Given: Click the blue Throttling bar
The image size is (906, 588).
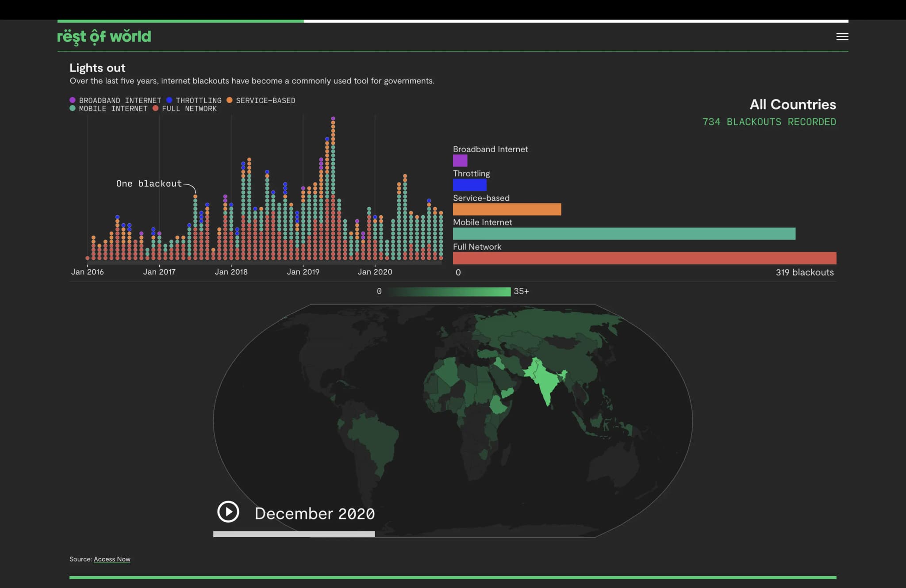Looking at the screenshot, I should tap(469, 185).
